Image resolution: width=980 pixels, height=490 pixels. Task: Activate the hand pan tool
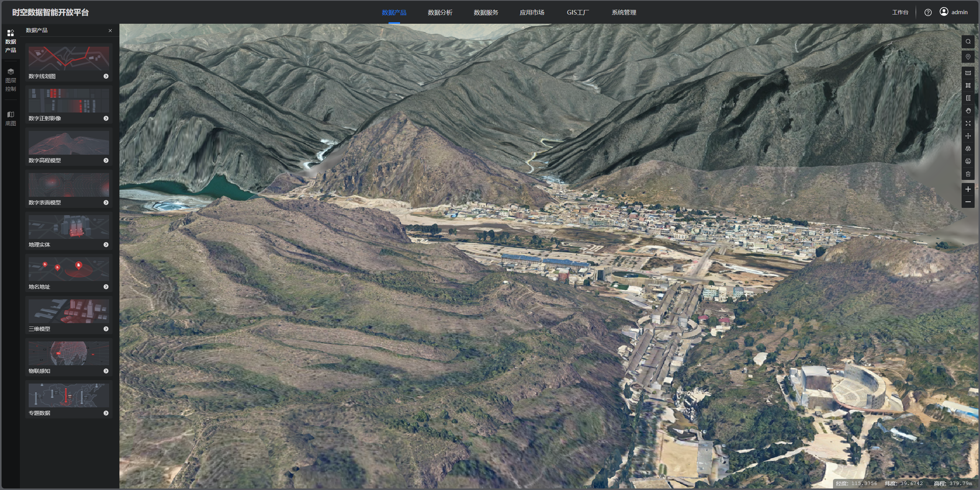(968, 111)
